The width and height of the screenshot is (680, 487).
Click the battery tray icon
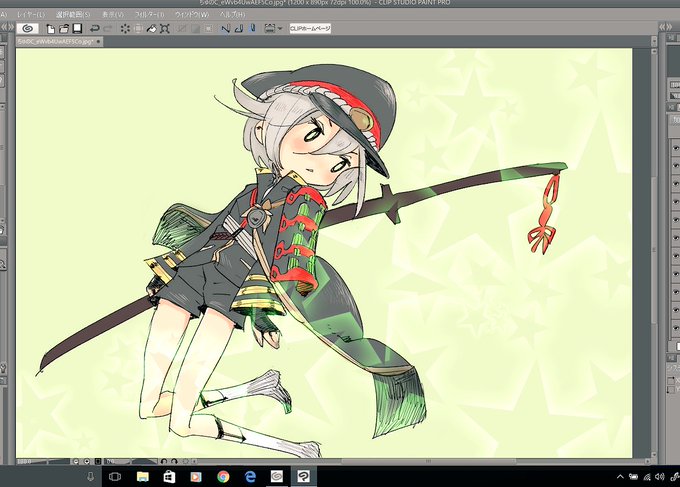633,477
